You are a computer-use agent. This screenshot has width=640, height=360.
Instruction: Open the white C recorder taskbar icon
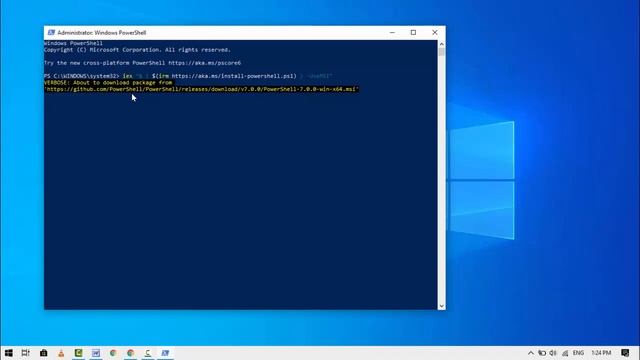tap(148, 353)
